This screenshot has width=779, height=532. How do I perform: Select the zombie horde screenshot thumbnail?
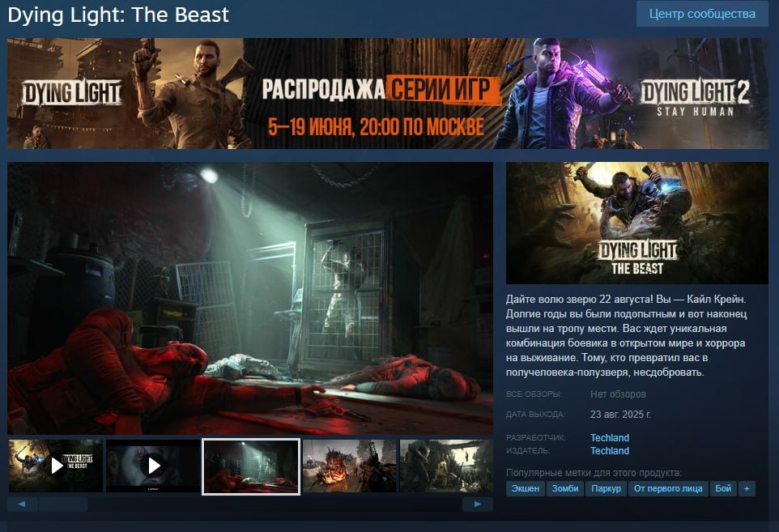[446, 466]
